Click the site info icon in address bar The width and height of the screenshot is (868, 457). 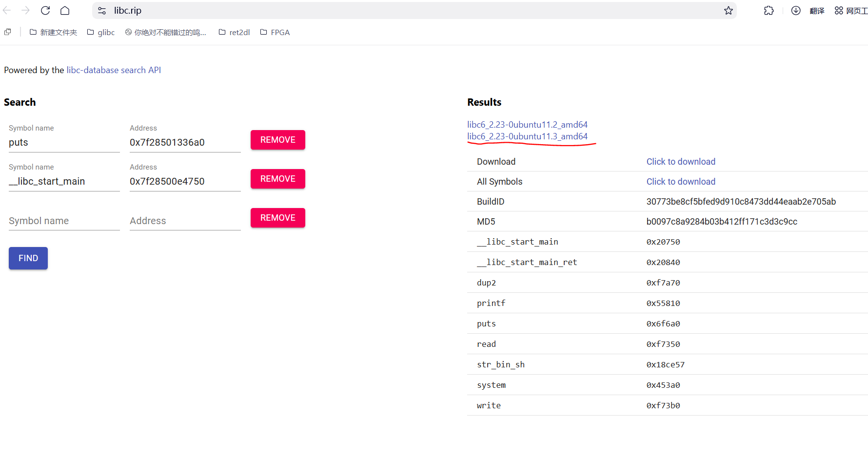(x=102, y=11)
